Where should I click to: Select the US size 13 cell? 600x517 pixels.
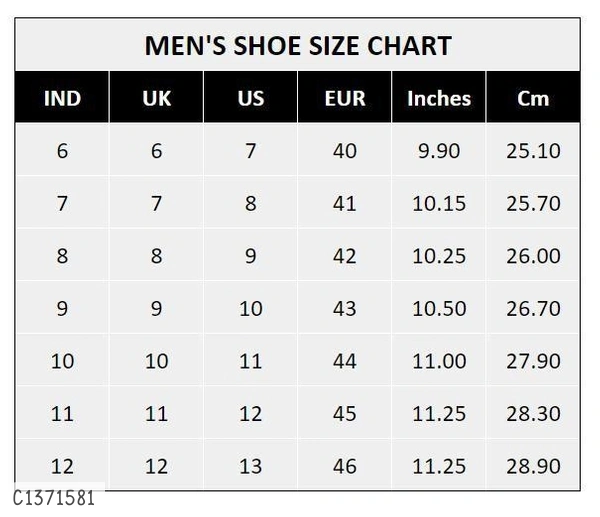pos(251,466)
